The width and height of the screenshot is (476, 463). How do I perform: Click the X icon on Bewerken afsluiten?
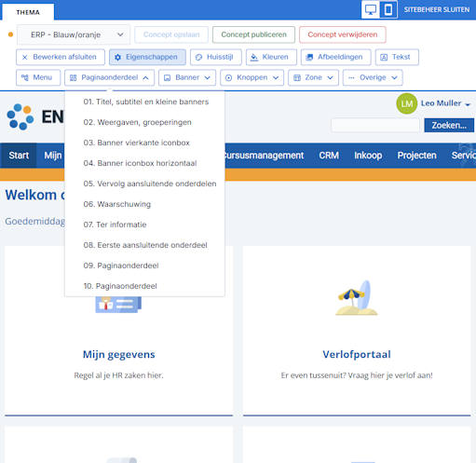click(25, 57)
